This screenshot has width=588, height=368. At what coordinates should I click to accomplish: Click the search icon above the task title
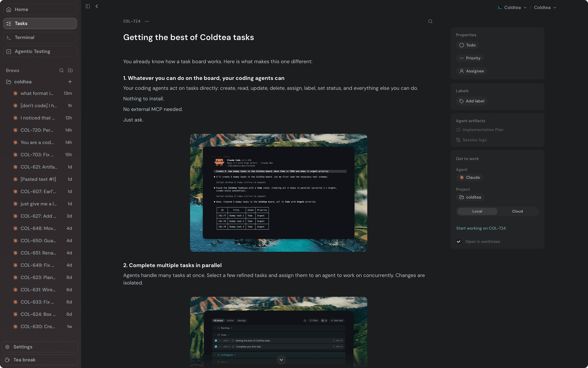tap(430, 21)
